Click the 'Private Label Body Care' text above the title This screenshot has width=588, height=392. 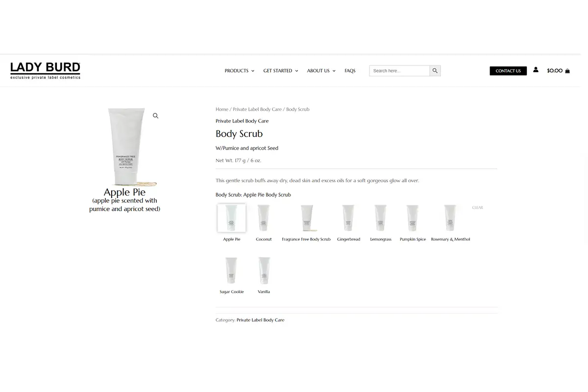(x=242, y=121)
